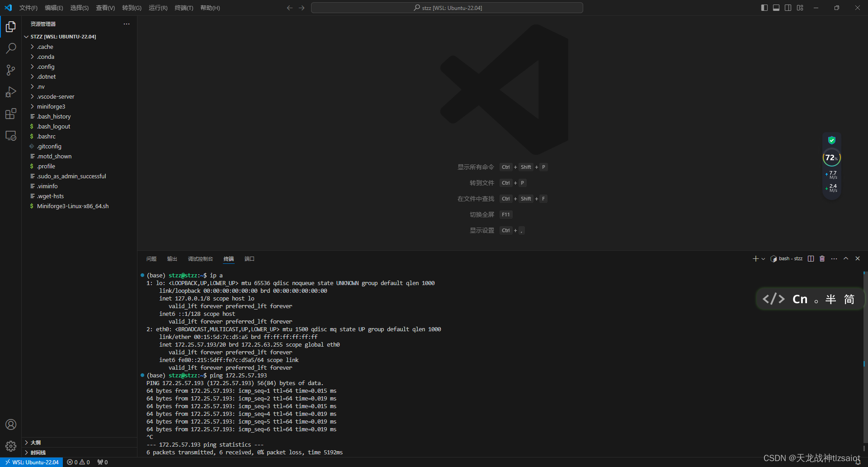Toggle secondary side bar layout icon
Image resolution: width=868 pixels, height=467 pixels.
(x=788, y=8)
